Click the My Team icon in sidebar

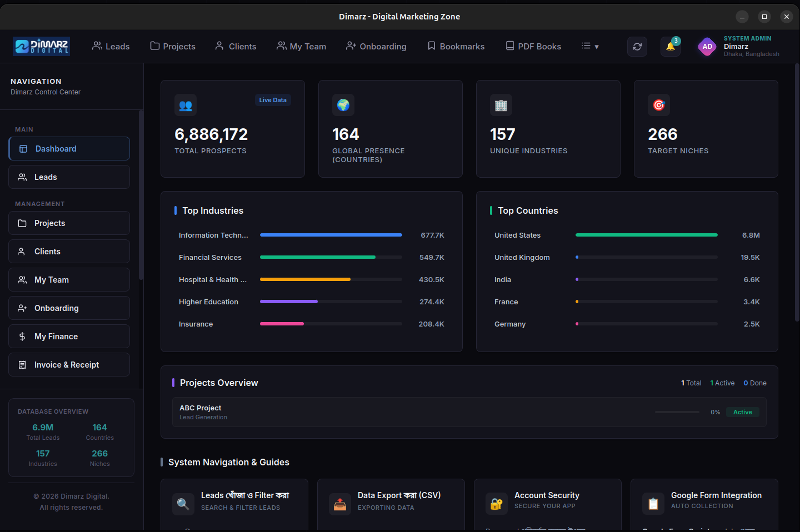(x=22, y=280)
